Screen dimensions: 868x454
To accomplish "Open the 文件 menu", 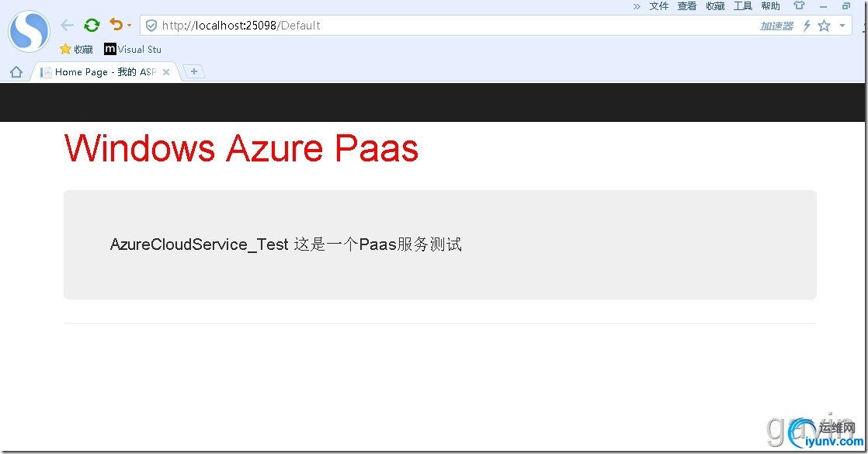I will point(658,6).
